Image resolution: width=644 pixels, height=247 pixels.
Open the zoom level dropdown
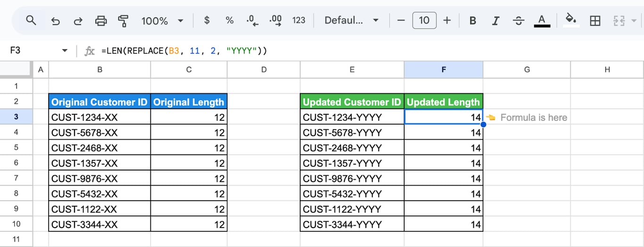[x=162, y=21]
